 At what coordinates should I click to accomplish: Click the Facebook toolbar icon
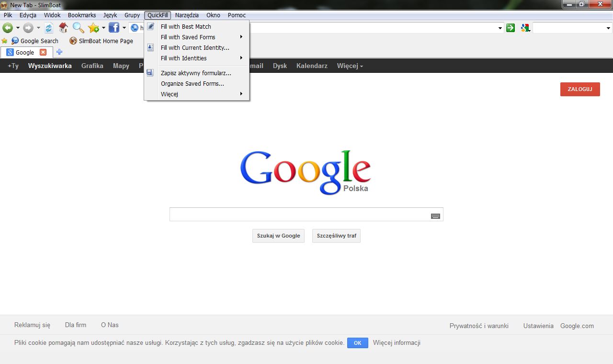coord(114,28)
